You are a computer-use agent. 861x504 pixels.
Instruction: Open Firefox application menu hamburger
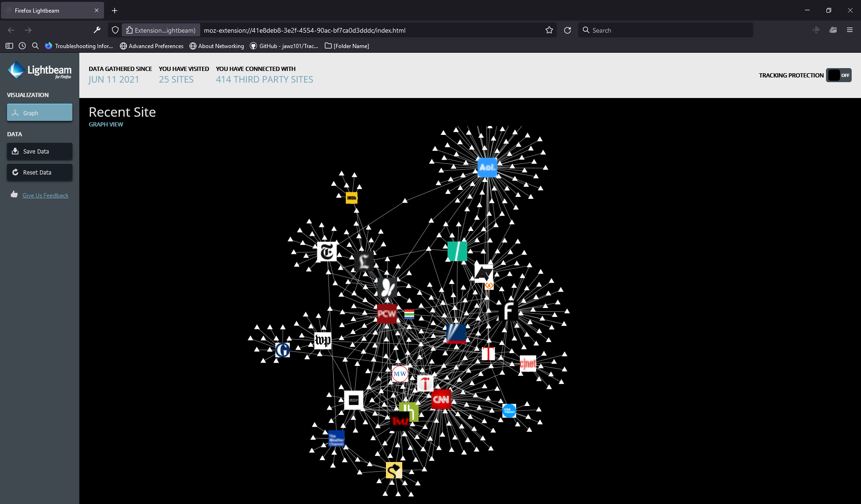tap(850, 30)
